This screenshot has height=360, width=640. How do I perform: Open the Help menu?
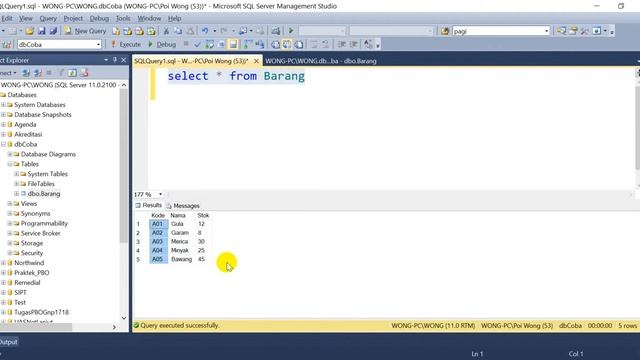pos(174,18)
